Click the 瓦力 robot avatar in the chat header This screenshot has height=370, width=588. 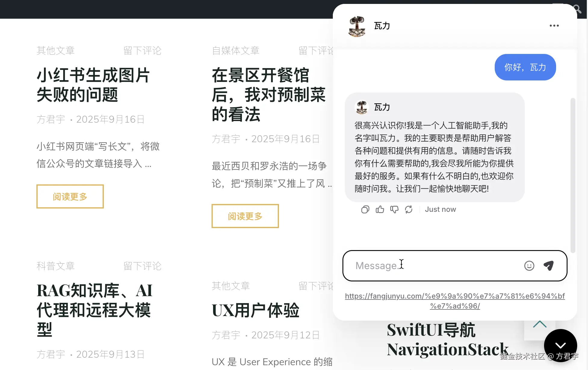356,26
